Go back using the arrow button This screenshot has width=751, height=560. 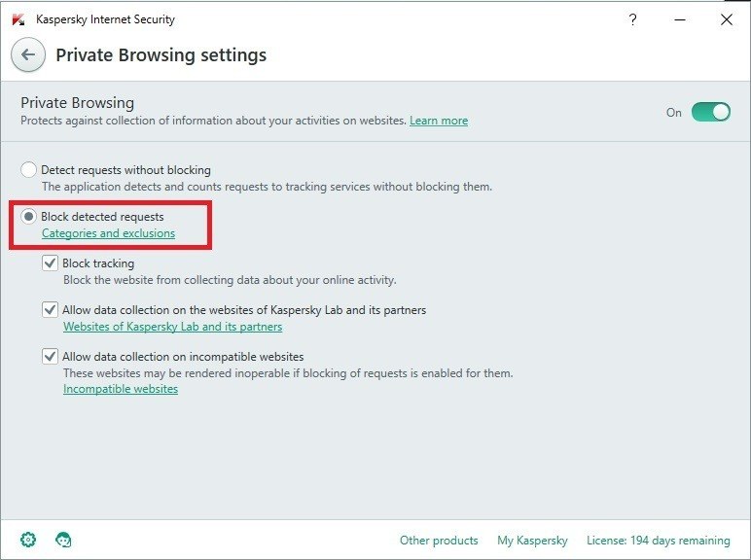coord(28,54)
